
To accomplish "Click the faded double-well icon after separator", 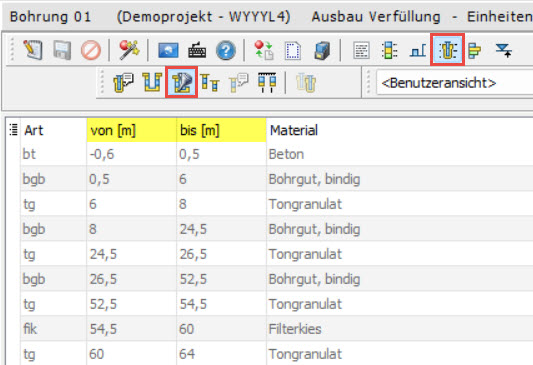I will point(306,83).
